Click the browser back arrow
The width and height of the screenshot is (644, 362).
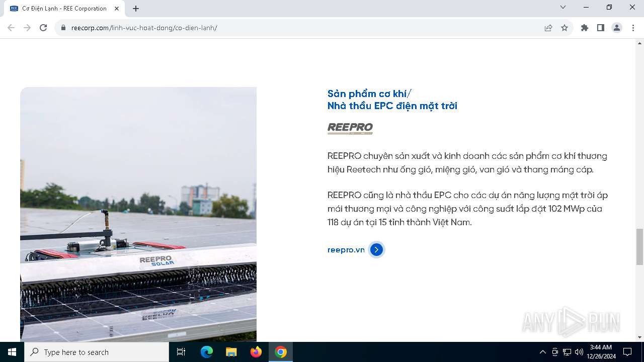tap(11, 28)
